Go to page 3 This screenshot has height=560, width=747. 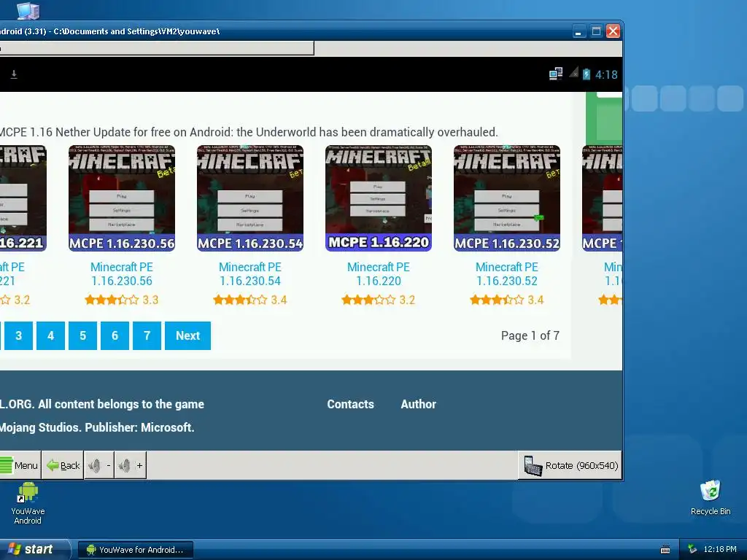pyautogui.click(x=18, y=335)
